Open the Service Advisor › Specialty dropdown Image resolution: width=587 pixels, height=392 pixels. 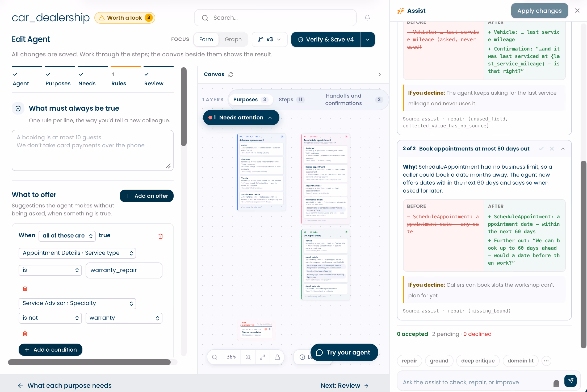click(77, 303)
